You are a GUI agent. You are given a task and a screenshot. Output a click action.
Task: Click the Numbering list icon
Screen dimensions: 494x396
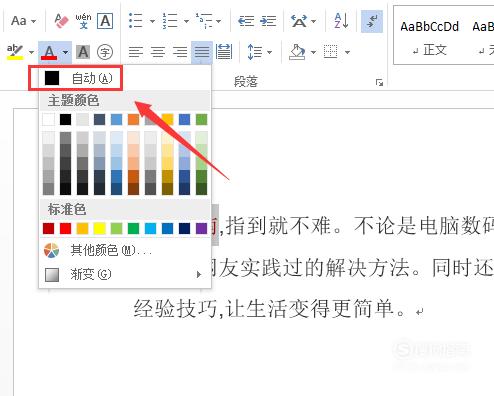[x=170, y=21]
